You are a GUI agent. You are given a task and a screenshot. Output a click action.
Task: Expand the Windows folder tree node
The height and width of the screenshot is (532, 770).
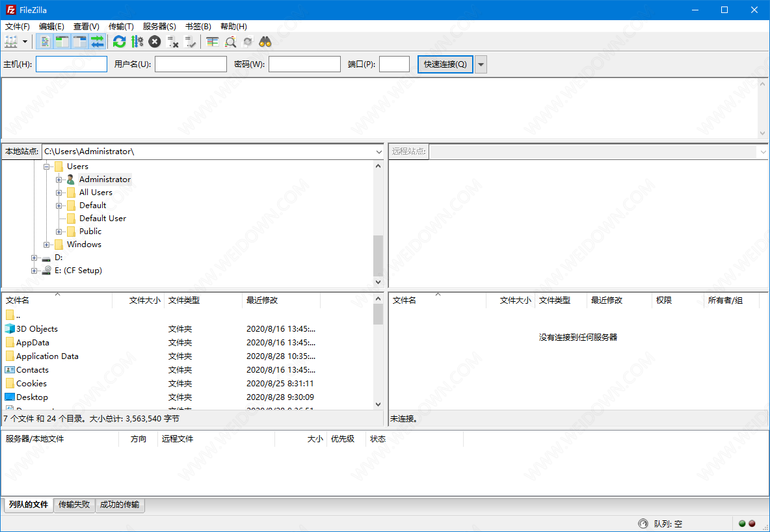point(46,245)
